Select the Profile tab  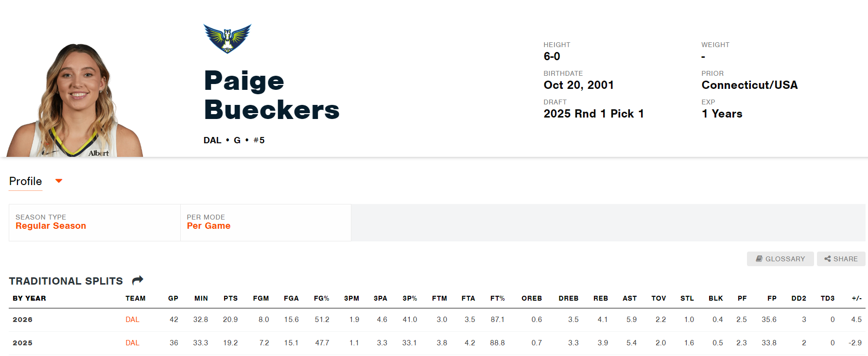(26, 181)
